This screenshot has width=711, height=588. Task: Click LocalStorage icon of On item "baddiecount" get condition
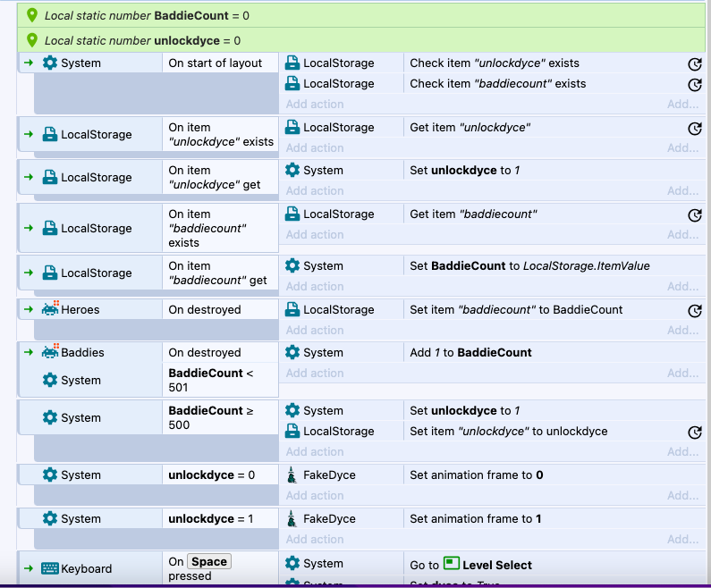coord(50,273)
